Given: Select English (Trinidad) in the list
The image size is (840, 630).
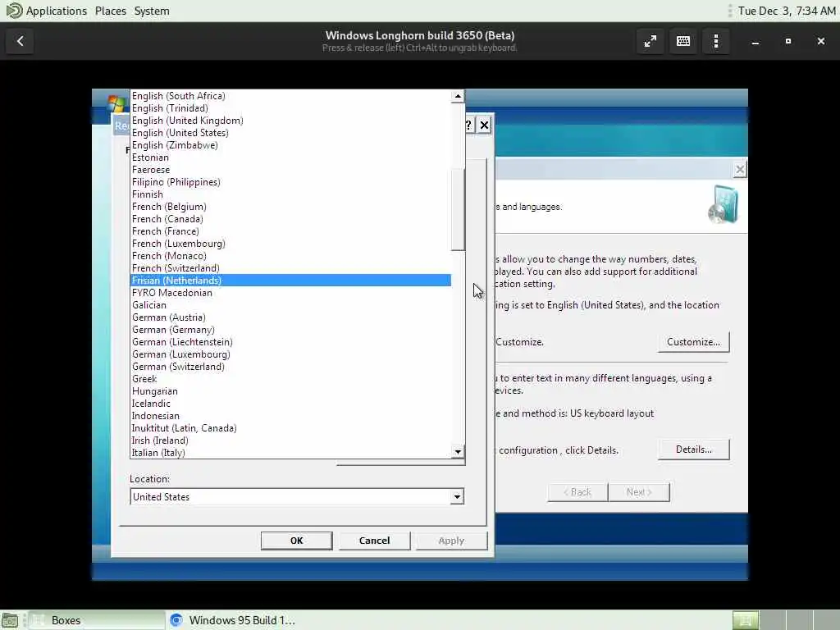Looking at the screenshot, I should 291,108.
